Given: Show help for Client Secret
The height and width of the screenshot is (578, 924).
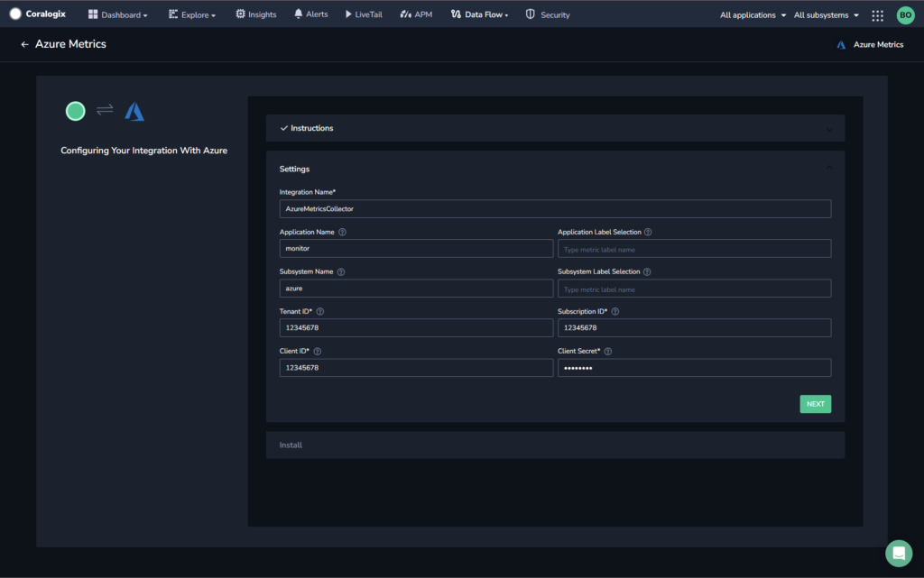Looking at the screenshot, I should pyautogui.click(x=608, y=352).
